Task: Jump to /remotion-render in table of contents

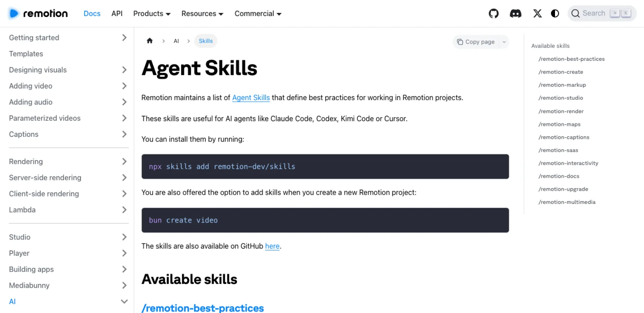Action: point(561,111)
